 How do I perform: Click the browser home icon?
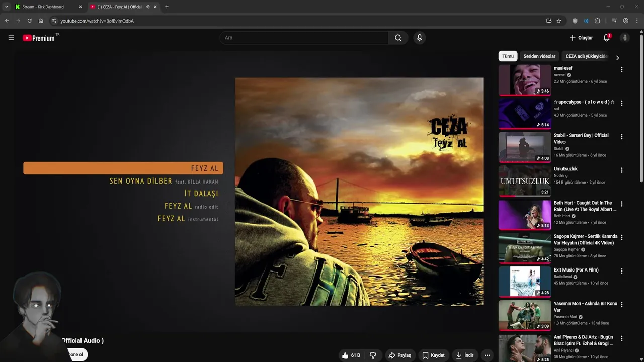click(x=41, y=21)
